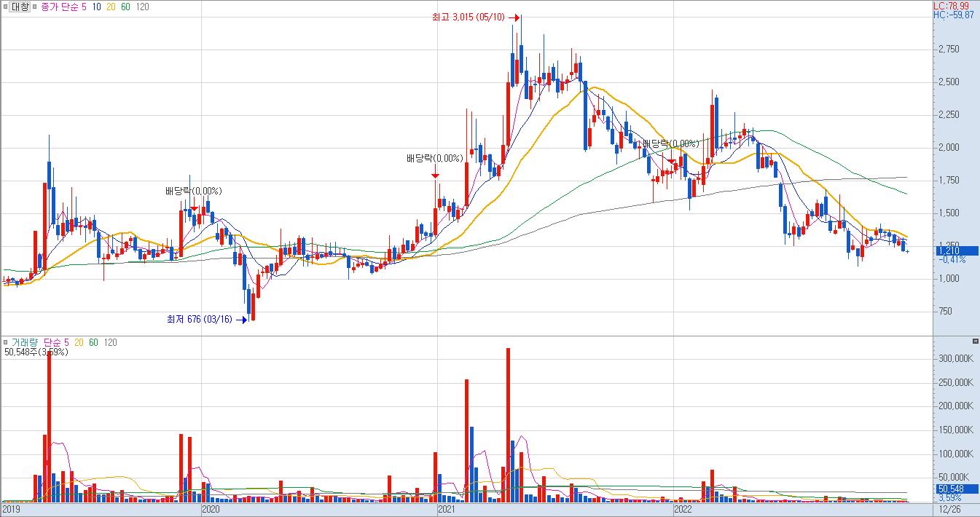The height and width of the screenshot is (517, 980).
Task: Click the 50,548 volume tag on axis
Action: 956,489
